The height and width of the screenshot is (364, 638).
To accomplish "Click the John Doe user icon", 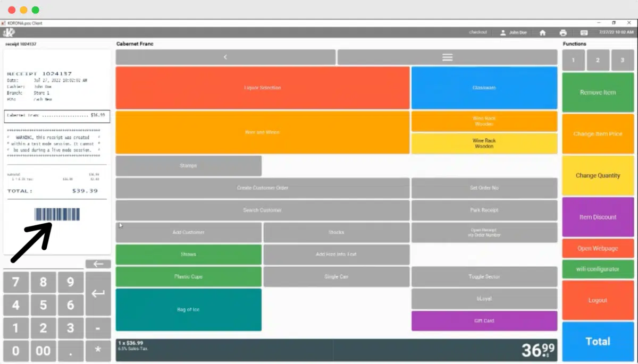I will pos(503,32).
